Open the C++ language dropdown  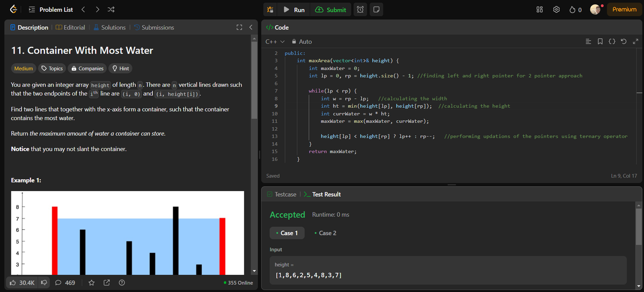[275, 41]
